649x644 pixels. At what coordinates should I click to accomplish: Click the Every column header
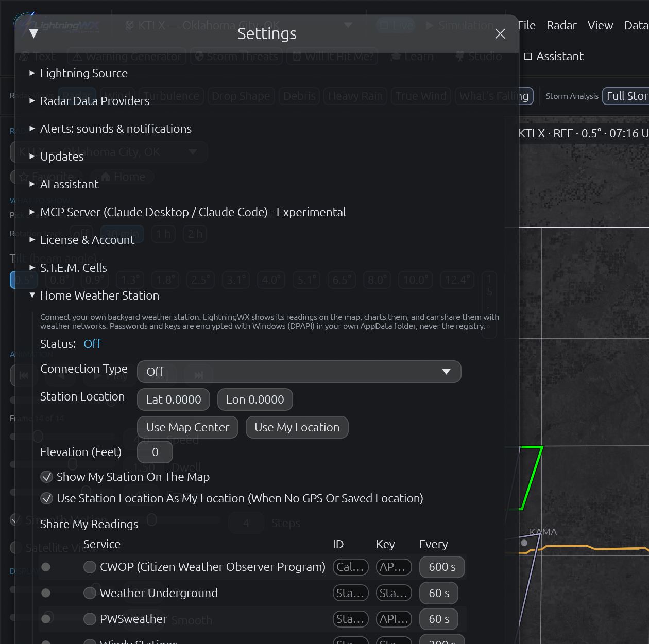pos(434,545)
